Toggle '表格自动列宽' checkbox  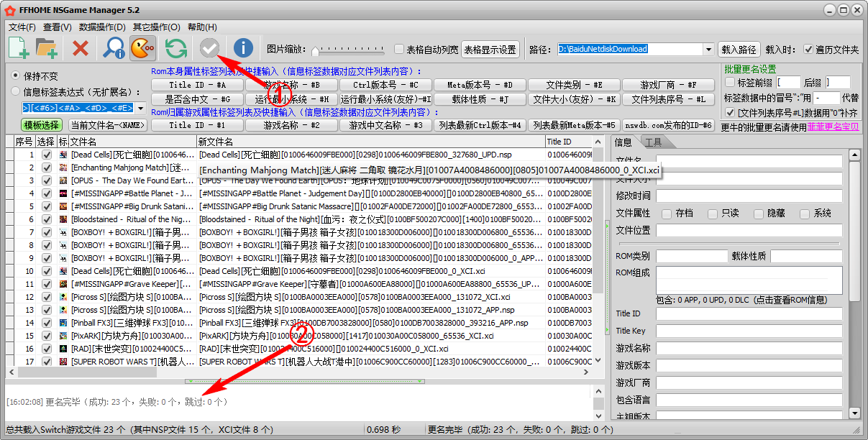399,50
